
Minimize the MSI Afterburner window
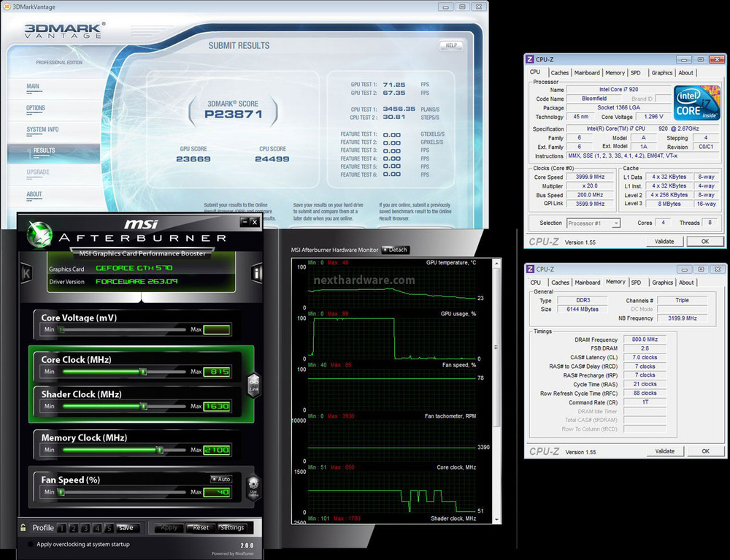pyautogui.click(x=245, y=222)
